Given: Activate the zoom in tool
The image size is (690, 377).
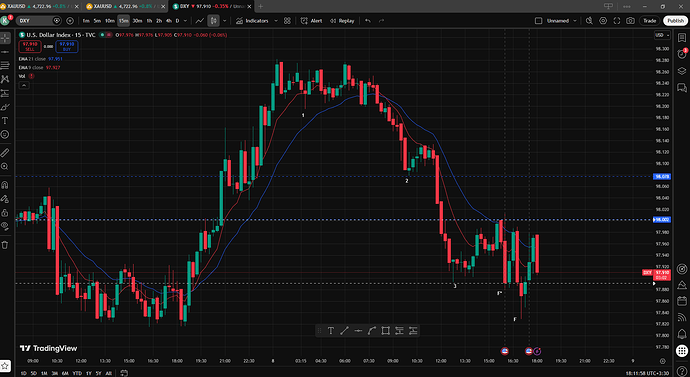Looking at the screenshot, I should 5,166.
